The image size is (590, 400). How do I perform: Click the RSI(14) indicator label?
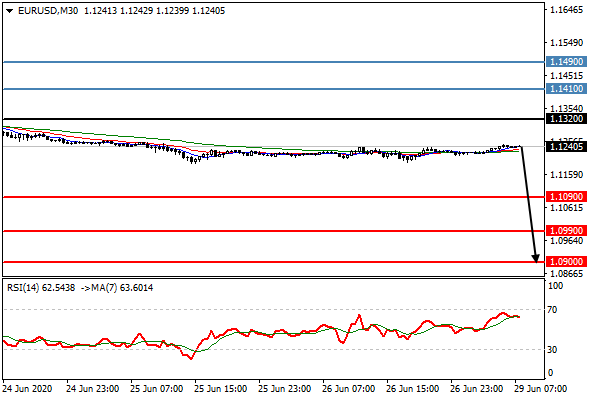tap(23, 288)
